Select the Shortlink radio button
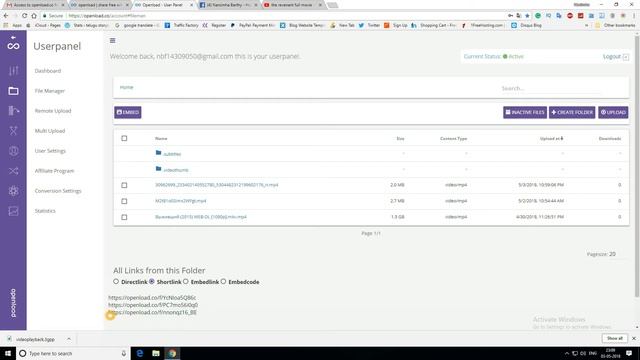640x360 pixels. [152, 282]
